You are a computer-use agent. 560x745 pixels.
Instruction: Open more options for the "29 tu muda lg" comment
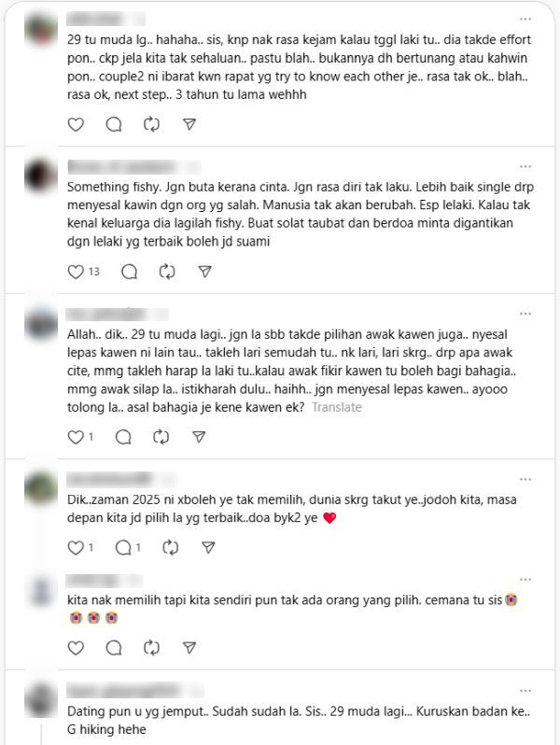(x=525, y=19)
